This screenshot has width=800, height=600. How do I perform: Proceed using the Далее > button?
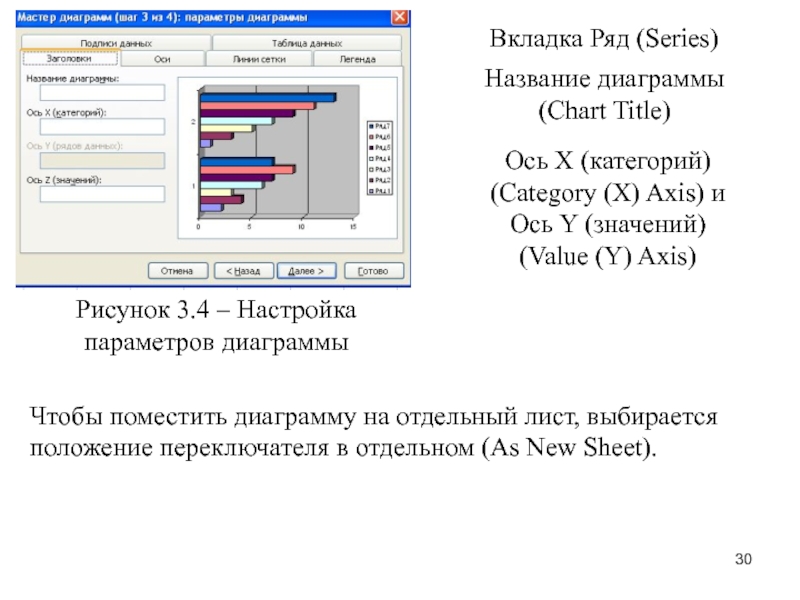pyautogui.click(x=306, y=271)
